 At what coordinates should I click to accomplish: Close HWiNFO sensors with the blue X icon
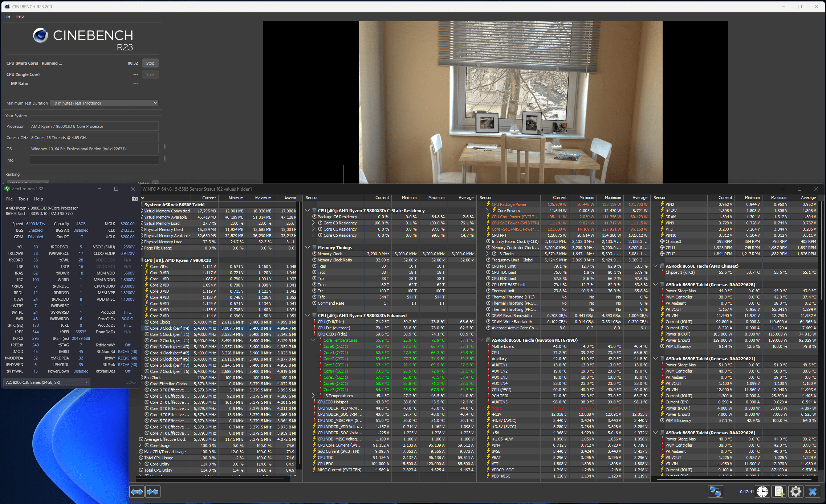coord(813,492)
